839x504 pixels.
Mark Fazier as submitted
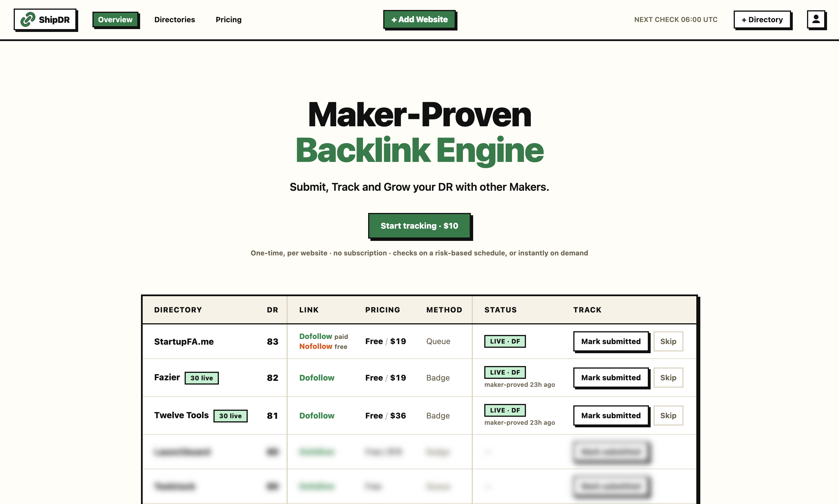point(611,378)
